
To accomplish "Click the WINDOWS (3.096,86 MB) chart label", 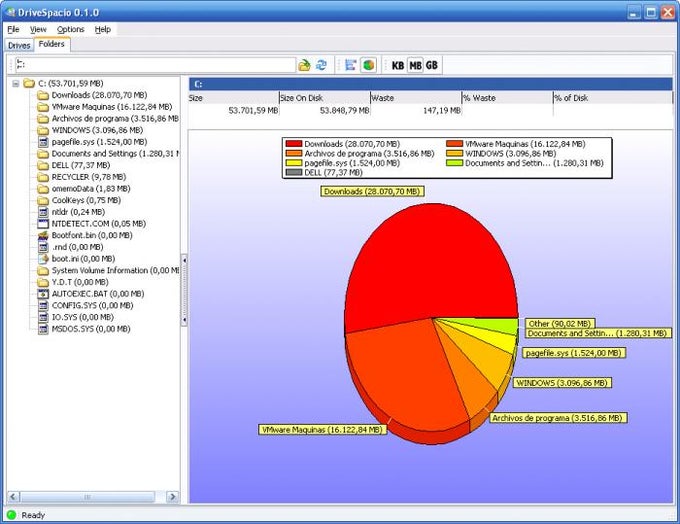I will 562,383.
